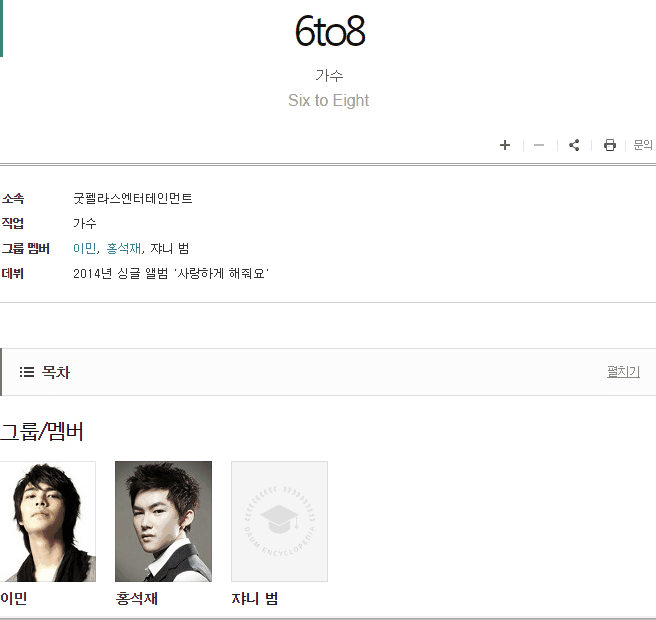
Task: Open the 이민 member link
Action: 85,248
